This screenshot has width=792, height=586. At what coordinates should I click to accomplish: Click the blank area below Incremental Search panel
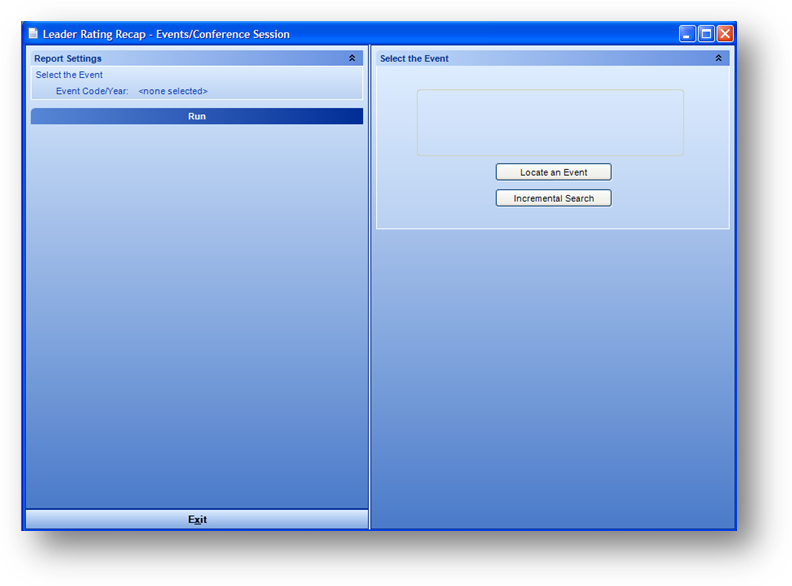pos(552,380)
